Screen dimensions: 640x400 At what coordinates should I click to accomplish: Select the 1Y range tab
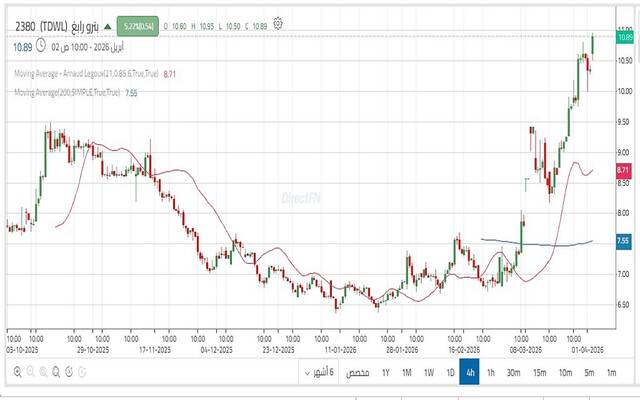pos(385,373)
